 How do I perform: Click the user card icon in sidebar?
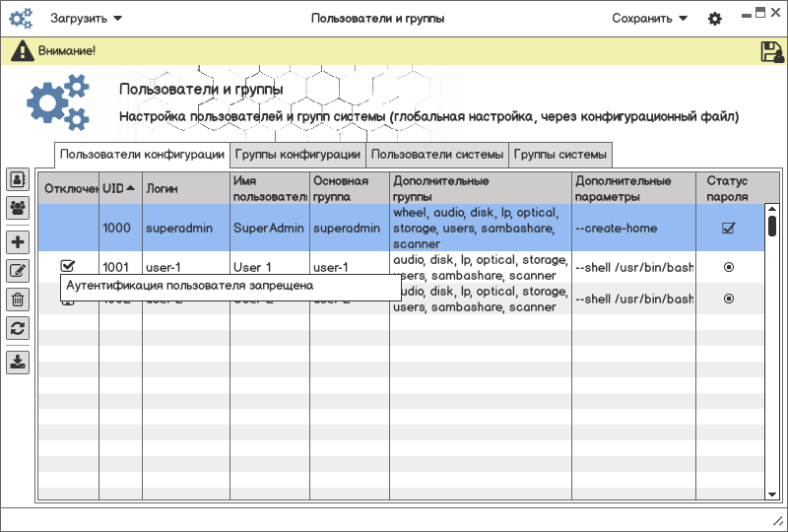[x=18, y=179]
